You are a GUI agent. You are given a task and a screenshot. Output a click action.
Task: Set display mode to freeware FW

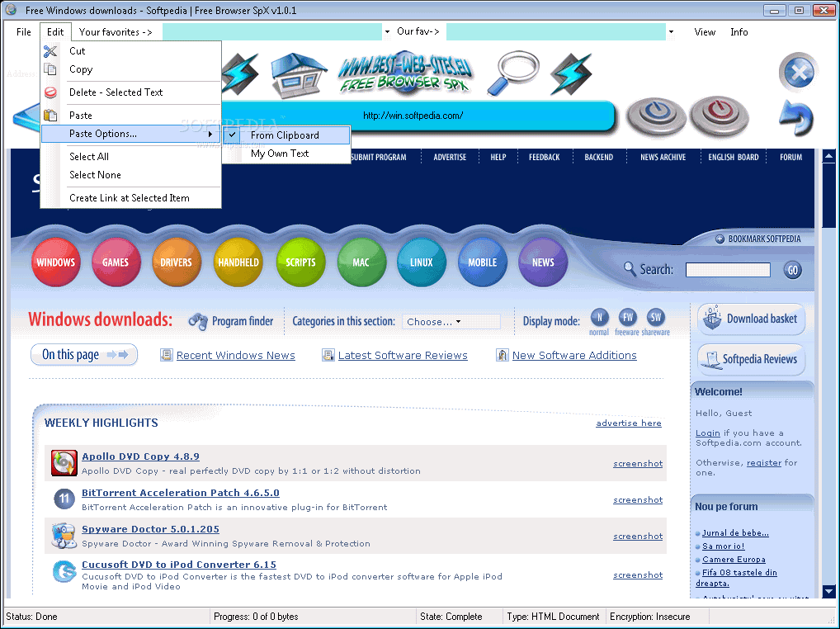(628, 317)
